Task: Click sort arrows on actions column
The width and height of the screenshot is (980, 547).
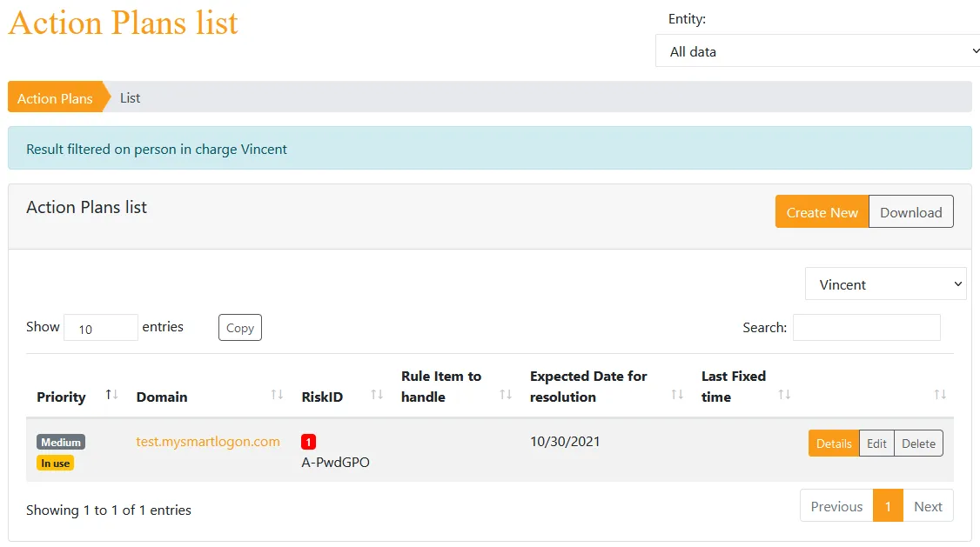Action: coord(940,395)
